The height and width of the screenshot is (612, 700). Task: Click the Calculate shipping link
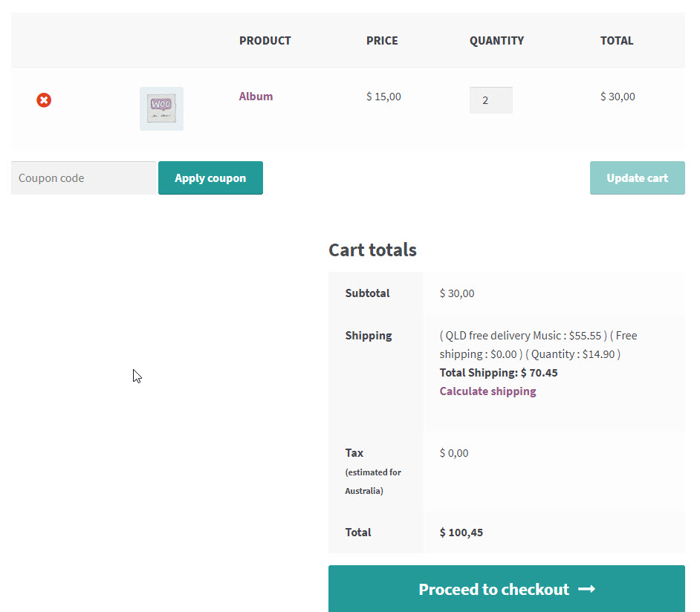[487, 391]
